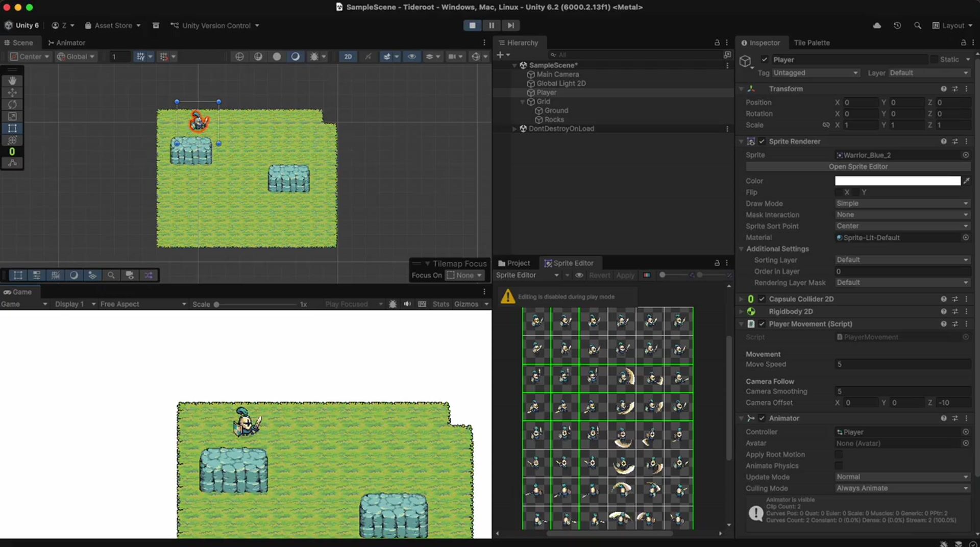This screenshot has width=980, height=547.
Task: Switch to the Animator tab
Action: [x=66, y=43]
